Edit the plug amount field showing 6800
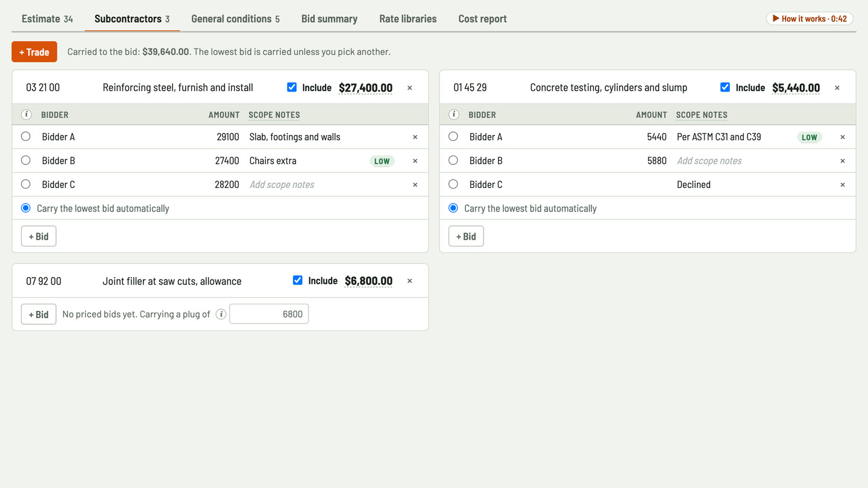Image resolution: width=868 pixels, height=488 pixels. tap(269, 314)
